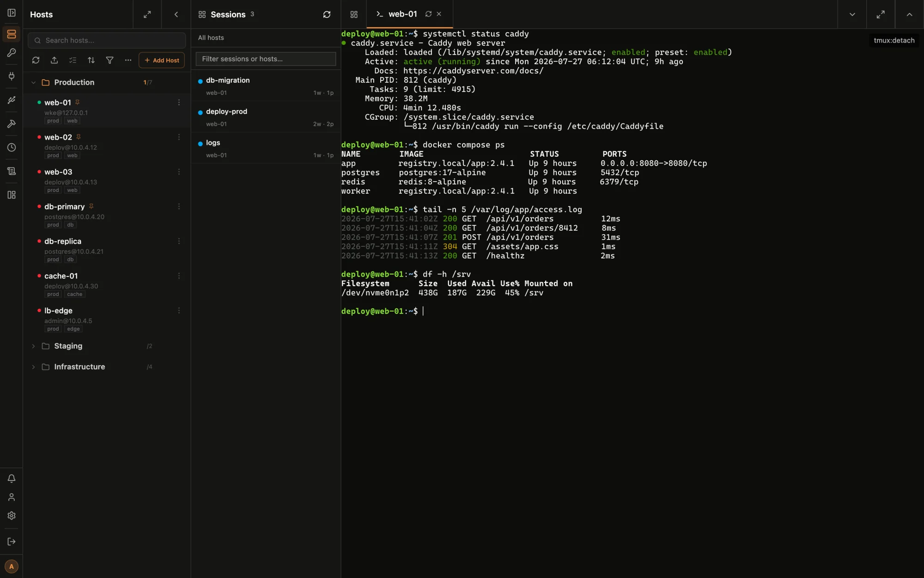Image resolution: width=924 pixels, height=578 pixels.
Task: Select the web-02 host
Action: (107, 146)
